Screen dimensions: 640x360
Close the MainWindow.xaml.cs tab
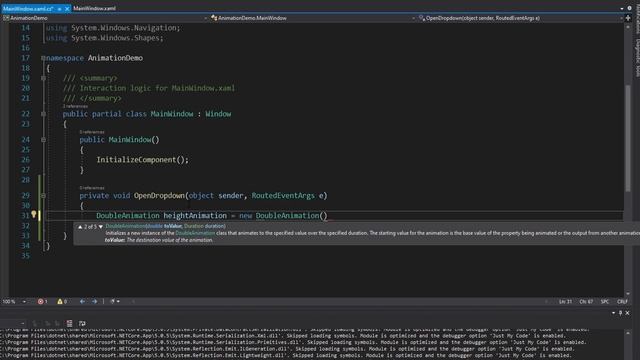click(67, 9)
